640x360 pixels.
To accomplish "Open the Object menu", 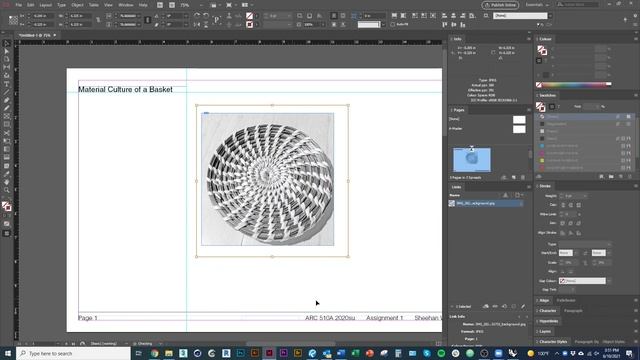I will click(77, 5).
